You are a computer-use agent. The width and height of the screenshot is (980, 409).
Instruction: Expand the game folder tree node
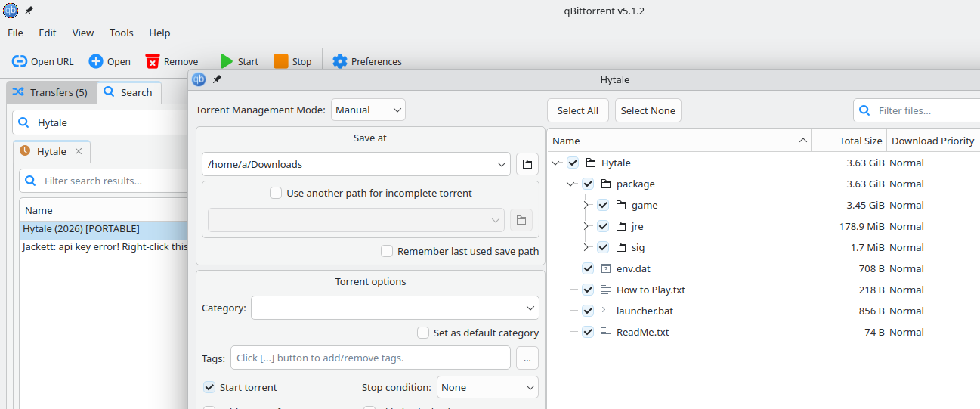coord(586,205)
